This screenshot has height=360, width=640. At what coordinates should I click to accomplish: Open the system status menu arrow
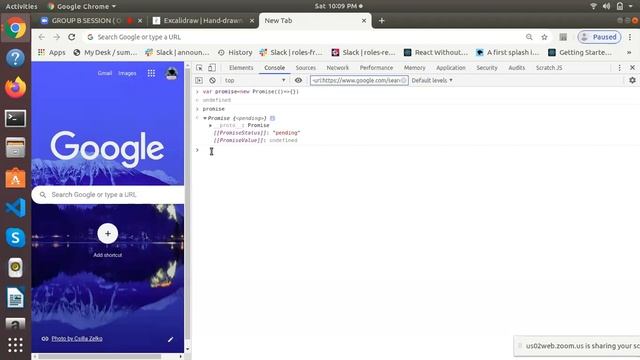631,6
